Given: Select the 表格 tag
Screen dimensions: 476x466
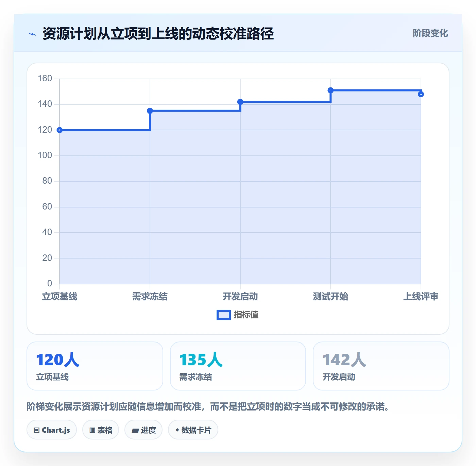Looking at the screenshot, I should tap(101, 430).
